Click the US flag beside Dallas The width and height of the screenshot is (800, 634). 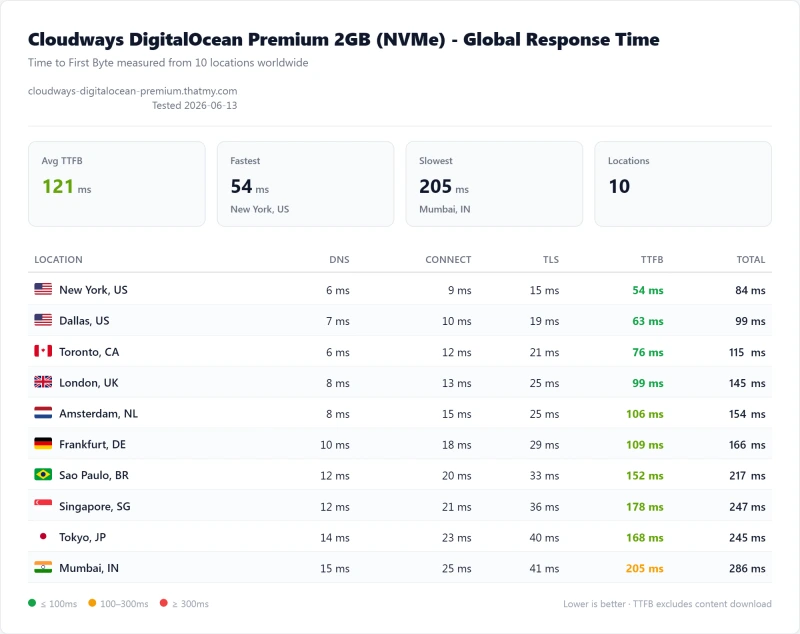43,320
